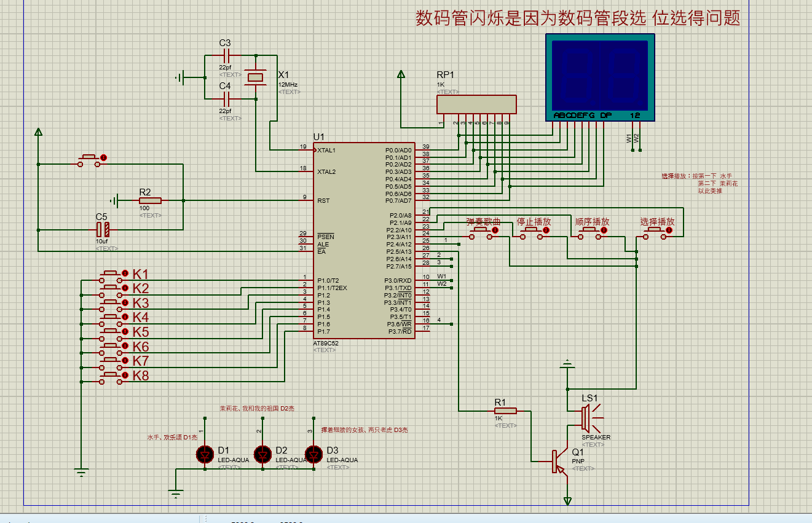Click the ground terminal under K1–K8 bus
The width and height of the screenshot is (812, 523).
(81, 472)
